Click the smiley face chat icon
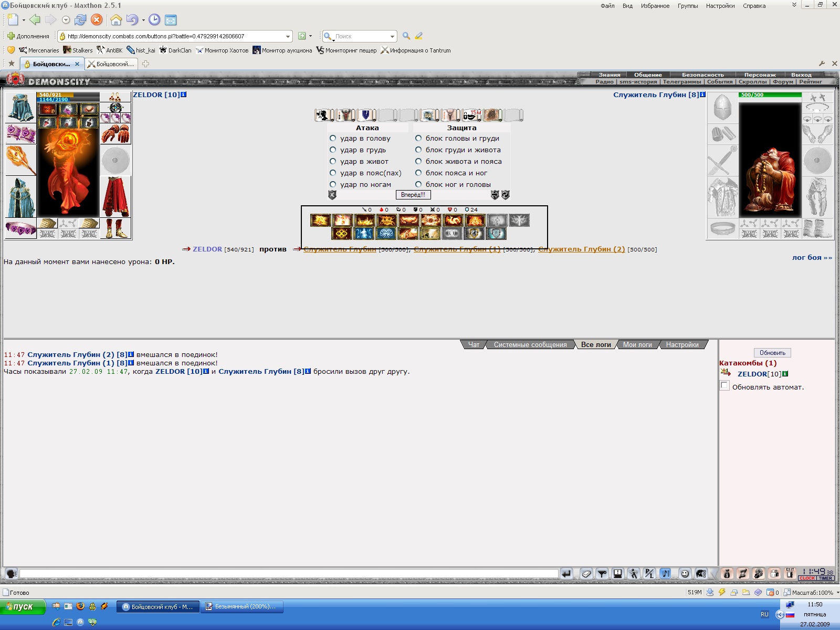 685,574
